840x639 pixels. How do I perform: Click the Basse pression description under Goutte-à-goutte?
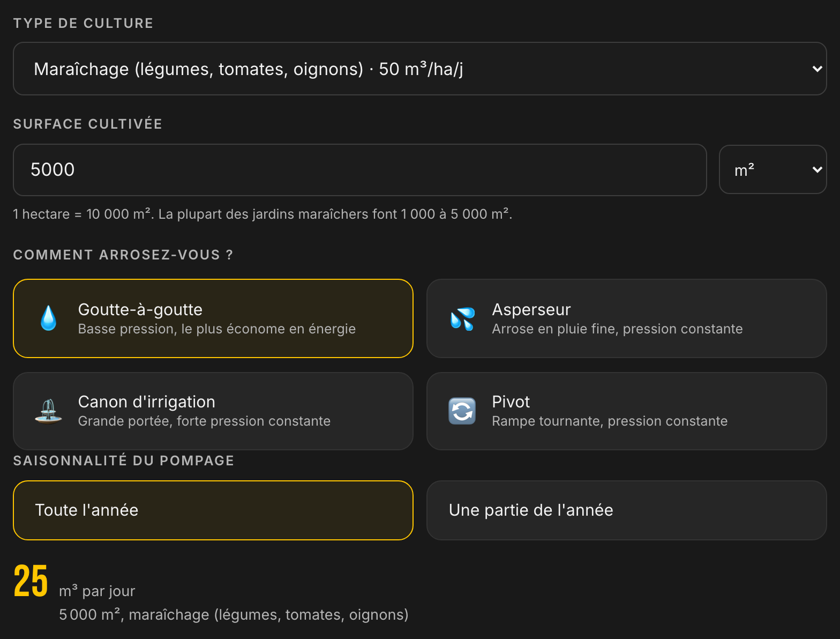point(217,329)
